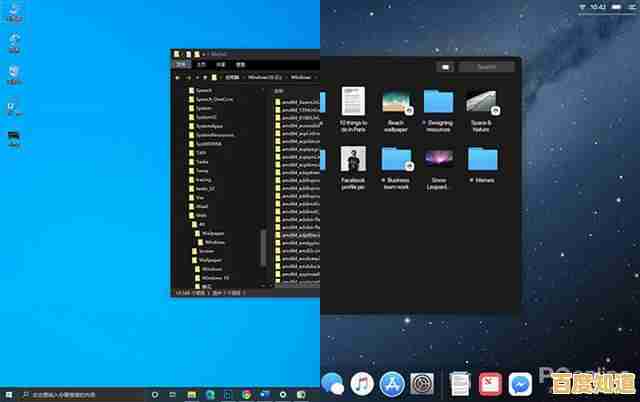Click the Windows taskbar search box
Screen dimensions: 640x402
click(81, 395)
